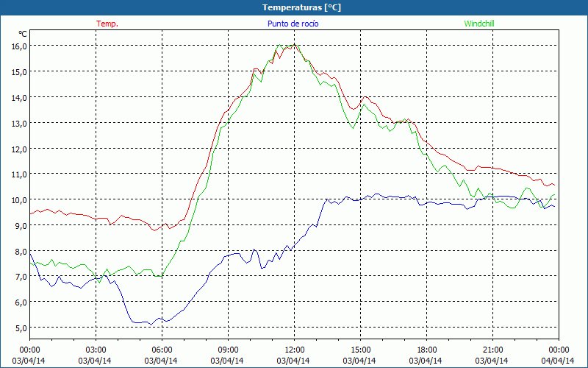Click the 'Temperaturas [°C]' title bar
Viewport: 588px width, 368px height.
294,7
